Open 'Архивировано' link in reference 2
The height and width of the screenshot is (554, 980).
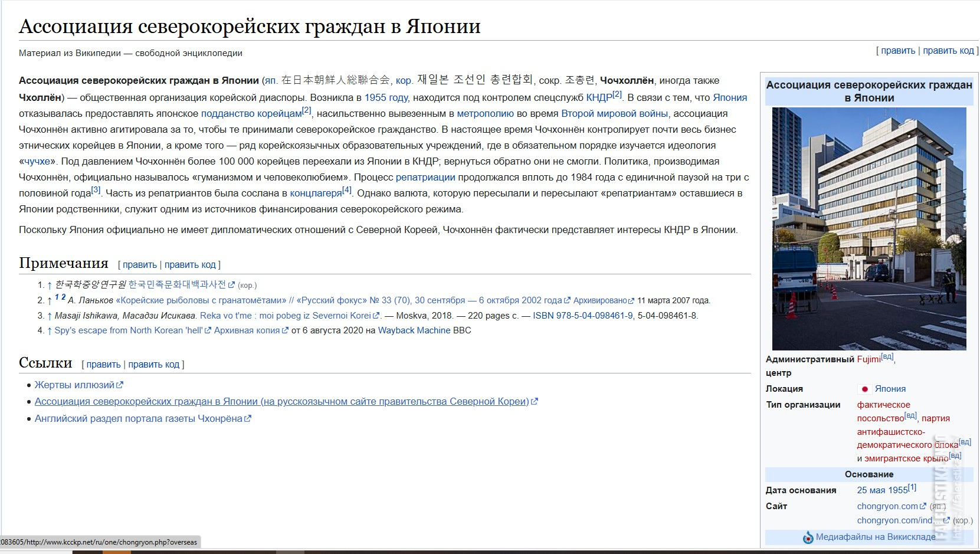(x=604, y=300)
